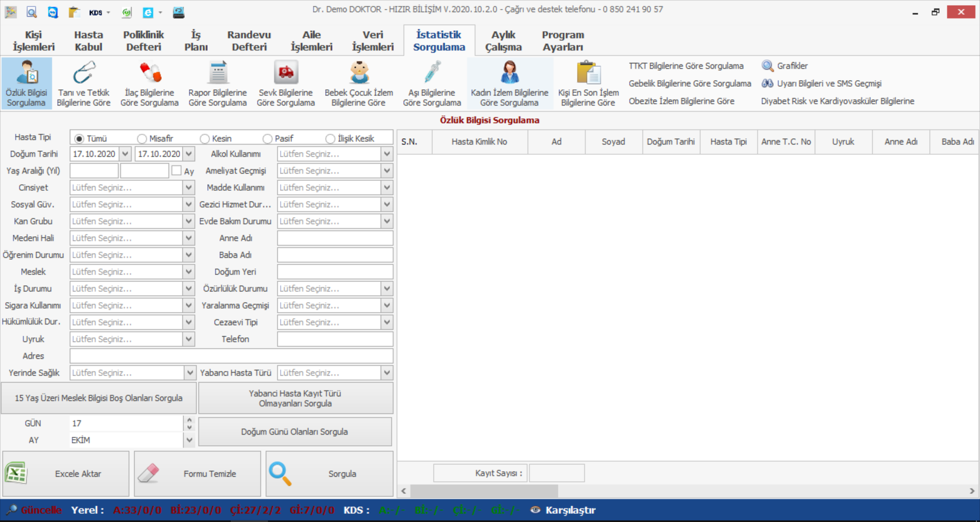Image resolution: width=980 pixels, height=522 pixels.
Task: Open the Program Ayarları tab
Action: tap(562, 41)
